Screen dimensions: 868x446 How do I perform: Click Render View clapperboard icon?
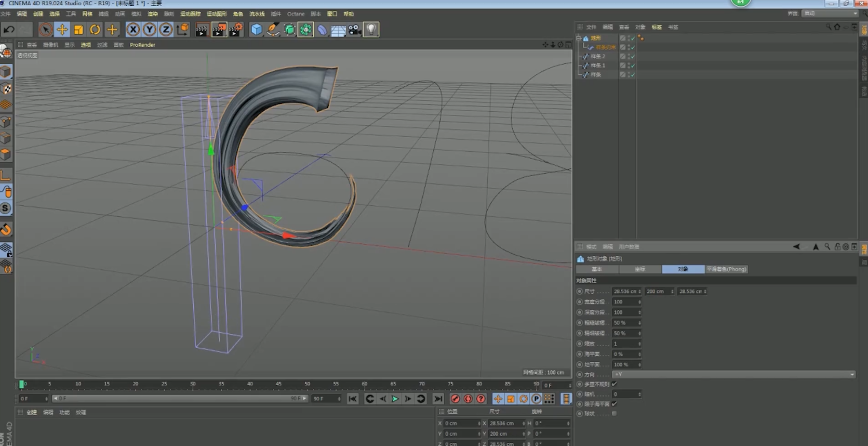pyautogui.click(x=202, y=30)
